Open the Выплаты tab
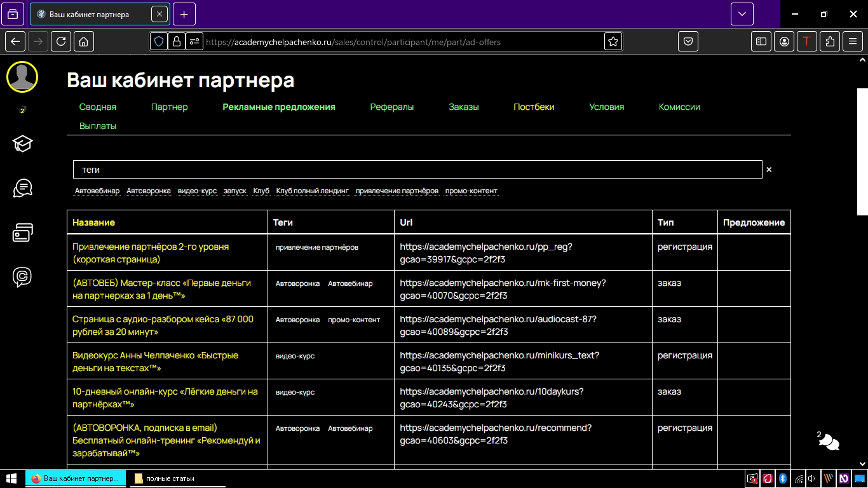The image size is (868, 488). click(x=98, y=126)
